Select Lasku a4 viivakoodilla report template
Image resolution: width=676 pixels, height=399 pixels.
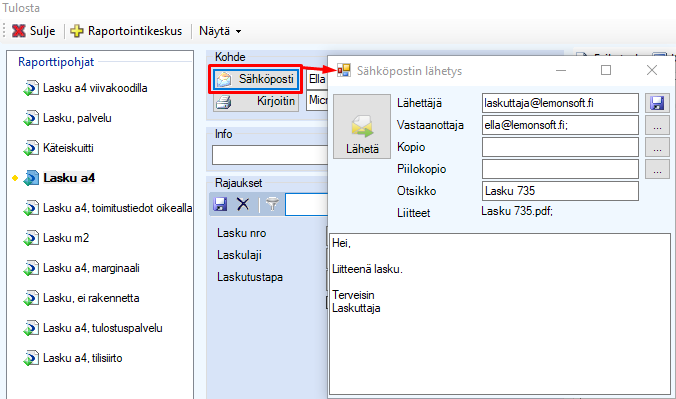[85, 88]
